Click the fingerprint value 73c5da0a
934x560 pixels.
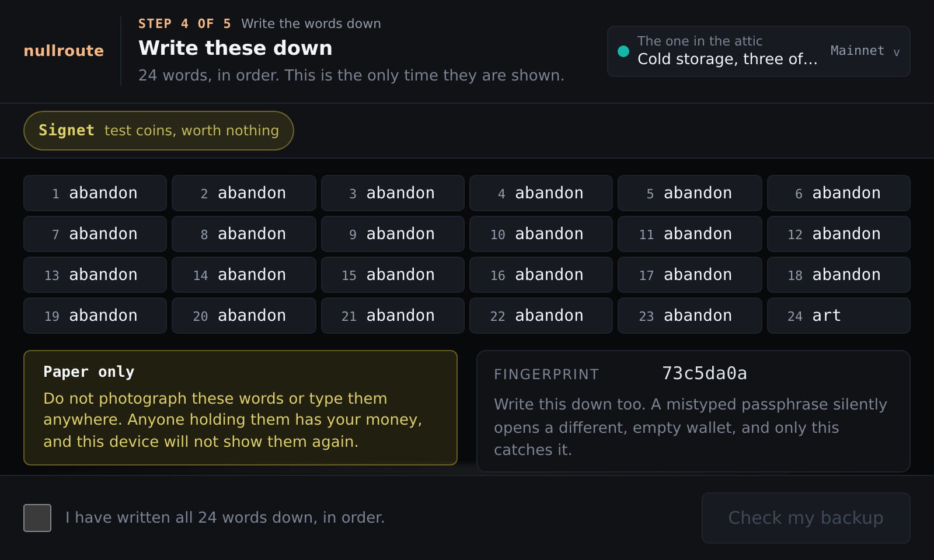pos(705,373)
